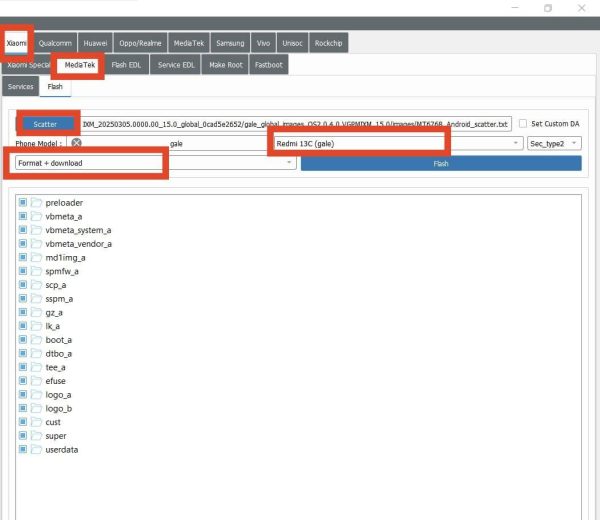
Task: Click the folder icon beside super
Action: tap(36, 435)
